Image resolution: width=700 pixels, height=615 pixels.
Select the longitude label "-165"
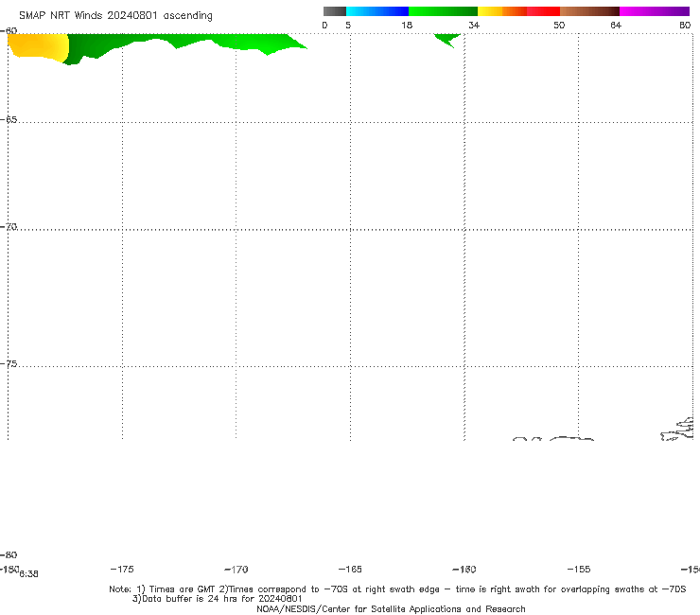tap(350, 569)
